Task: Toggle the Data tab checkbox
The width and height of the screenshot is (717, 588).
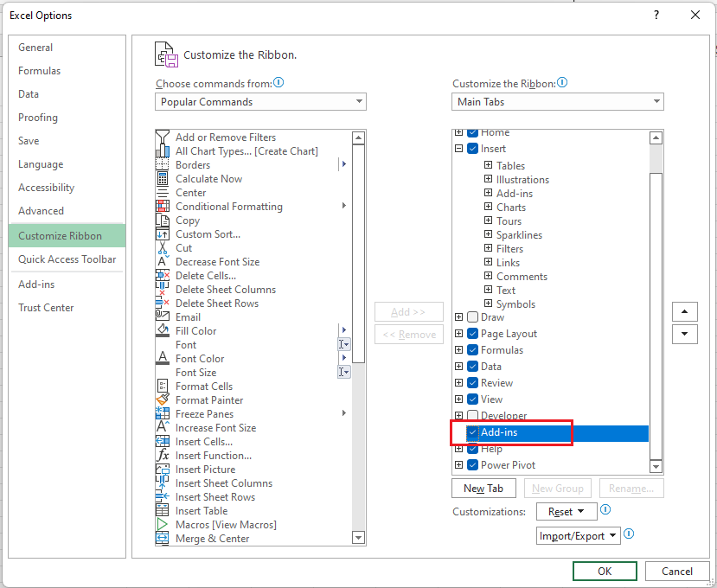Action: click(x=473, y=367)
